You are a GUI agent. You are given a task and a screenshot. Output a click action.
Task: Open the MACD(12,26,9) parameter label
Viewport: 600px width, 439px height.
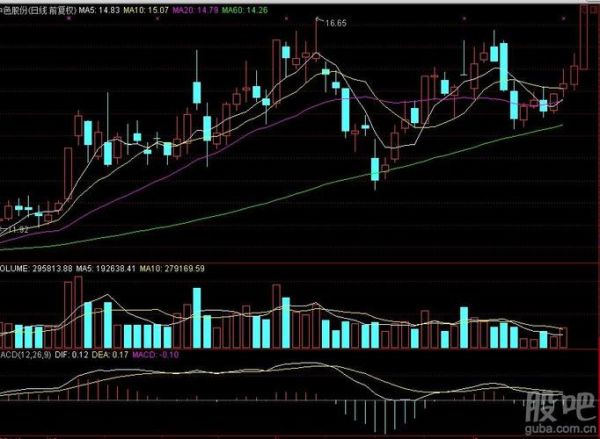[24, 354]
